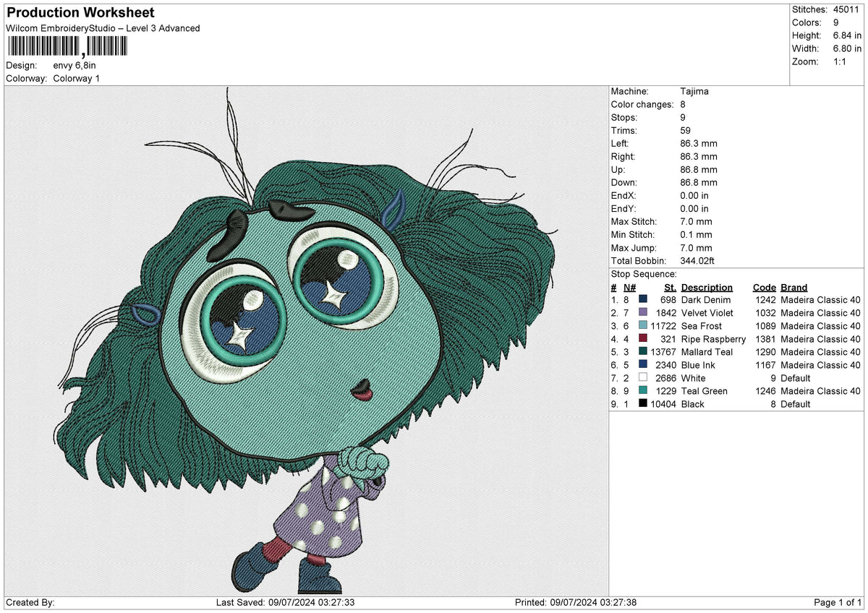Click the Width value 6.80 in

848,48
